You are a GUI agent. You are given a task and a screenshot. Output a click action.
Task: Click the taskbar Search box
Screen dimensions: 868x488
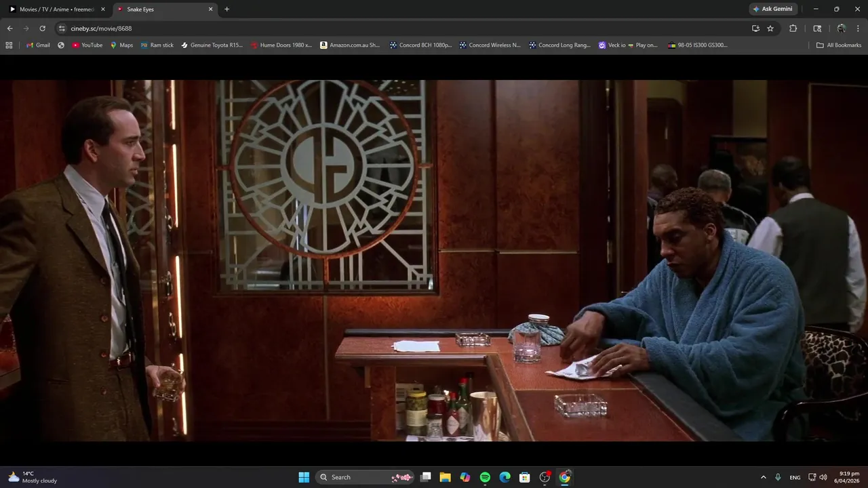tap(365, 477)
